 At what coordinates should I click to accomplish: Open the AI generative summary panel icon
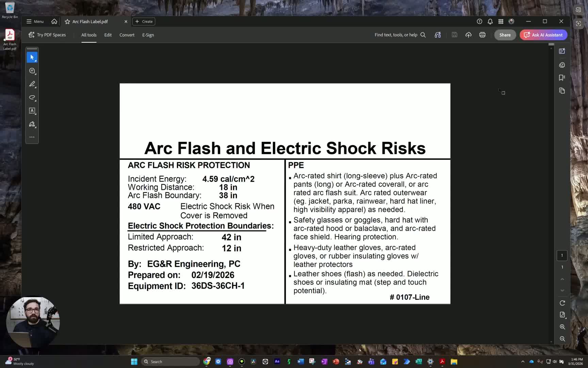coord(562,51)
